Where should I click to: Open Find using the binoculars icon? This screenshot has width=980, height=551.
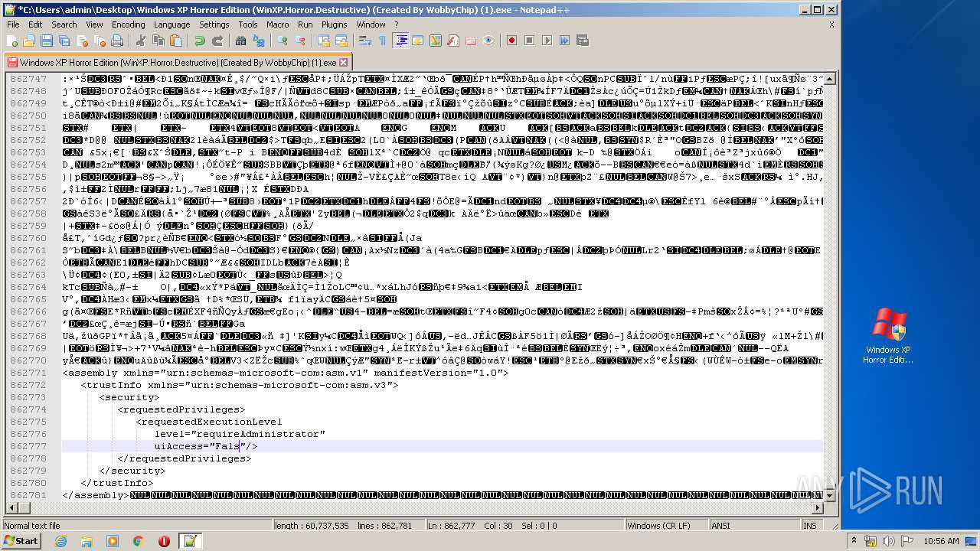tap(240, 41)
